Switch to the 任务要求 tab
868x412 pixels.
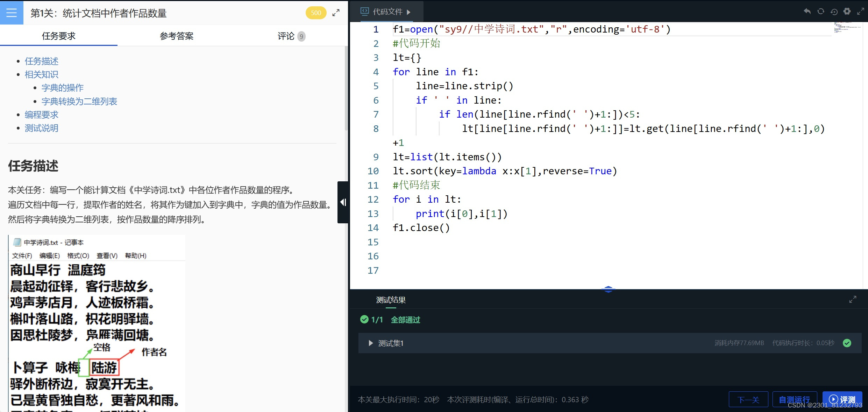[x=59, y=36]
